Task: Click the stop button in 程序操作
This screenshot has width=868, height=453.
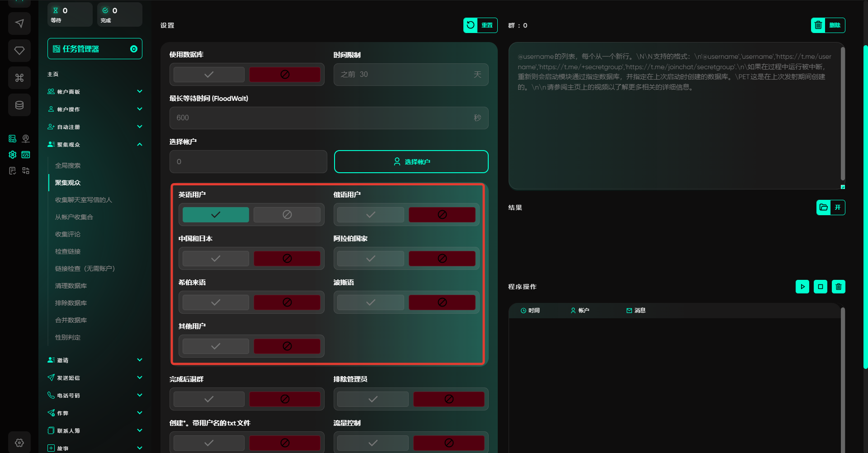Action: click(821, 287)
